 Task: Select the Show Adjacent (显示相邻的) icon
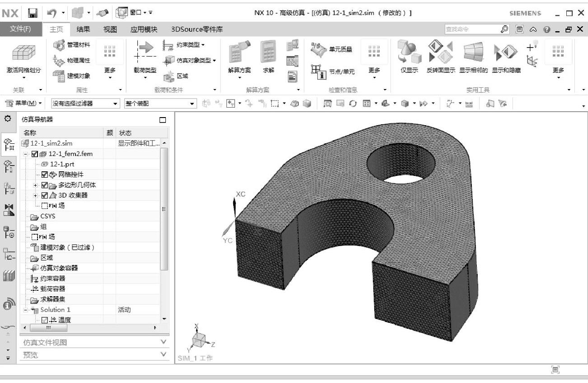(473, 52)
